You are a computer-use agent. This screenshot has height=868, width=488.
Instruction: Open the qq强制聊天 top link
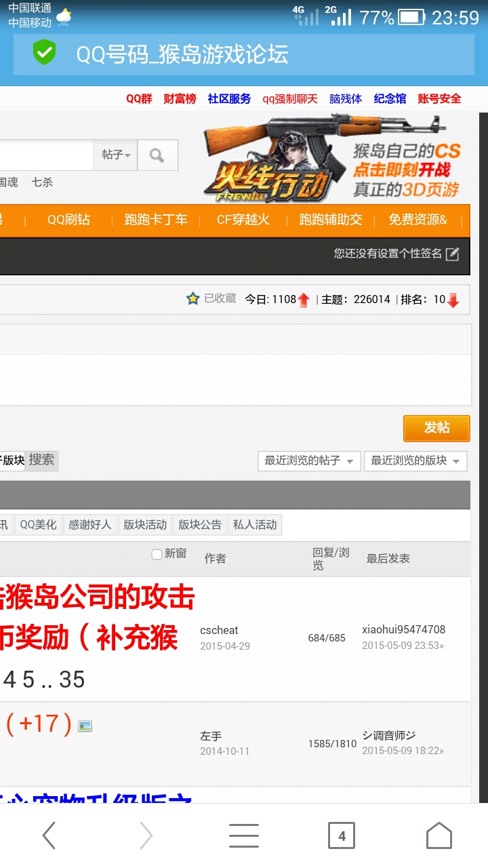(290, 99)
